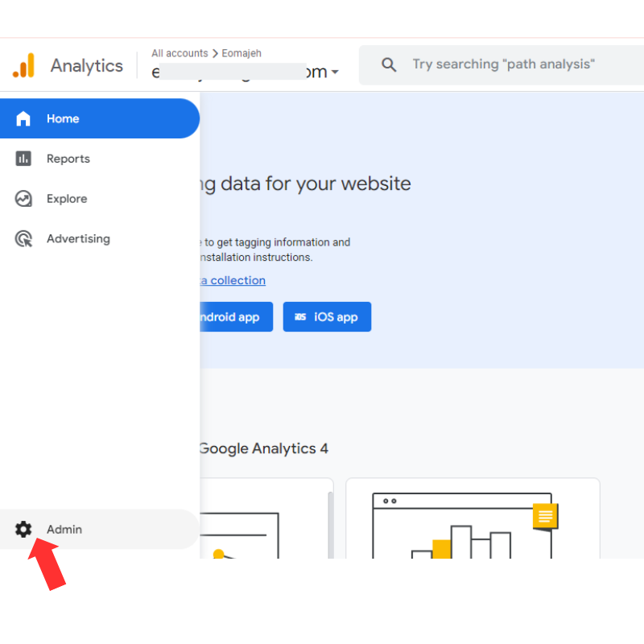Click the Android app button
Viewport: 644px width, 644px height.
(x=236, y=316)
